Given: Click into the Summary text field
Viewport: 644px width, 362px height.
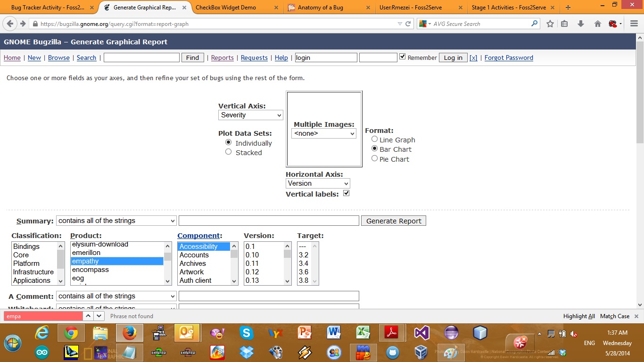Looking at the screenshot, I should click(269, 221).
